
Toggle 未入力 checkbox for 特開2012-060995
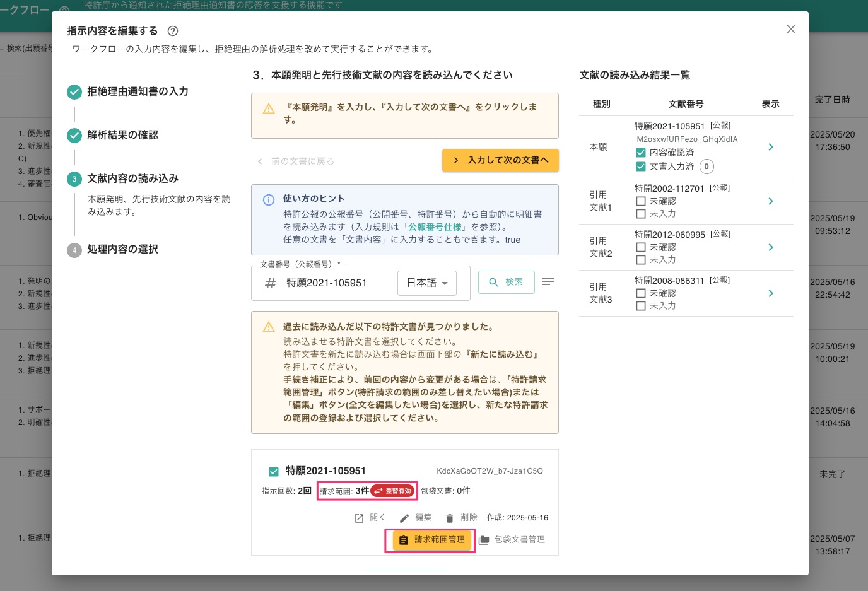pos(641,260)
